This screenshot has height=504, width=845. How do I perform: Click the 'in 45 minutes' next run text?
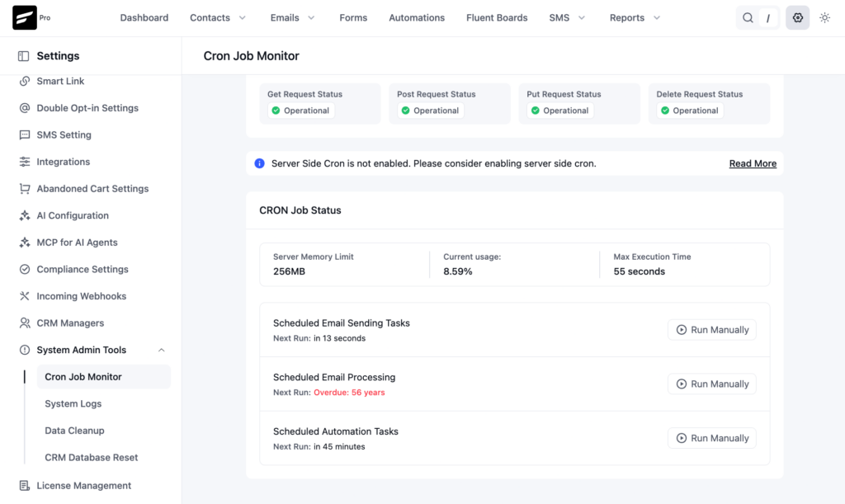coord(339,447)
